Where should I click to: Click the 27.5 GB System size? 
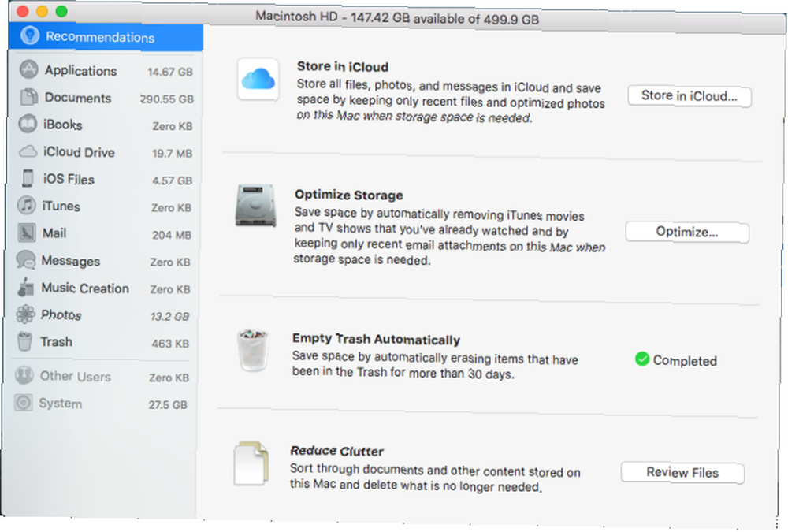point(168,405)
